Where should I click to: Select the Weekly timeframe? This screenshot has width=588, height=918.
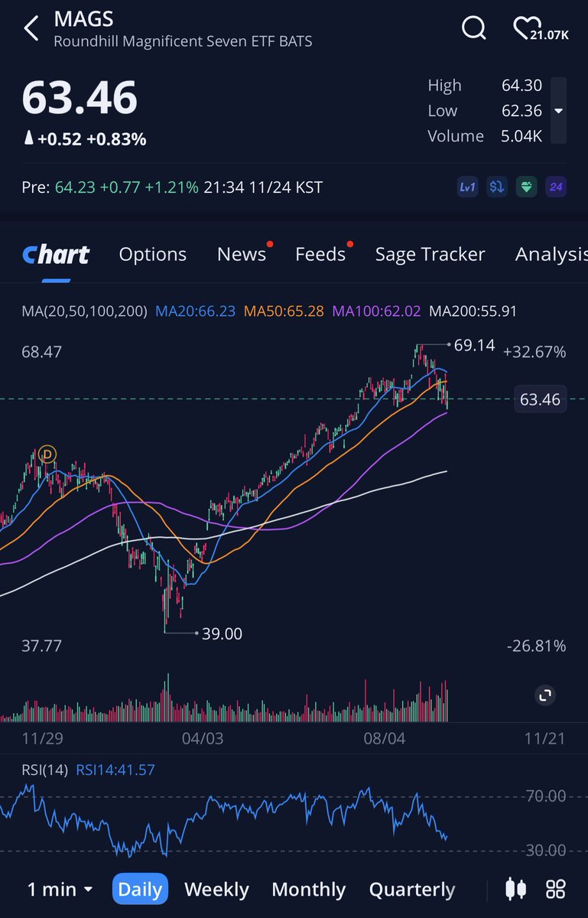point(216,890)
